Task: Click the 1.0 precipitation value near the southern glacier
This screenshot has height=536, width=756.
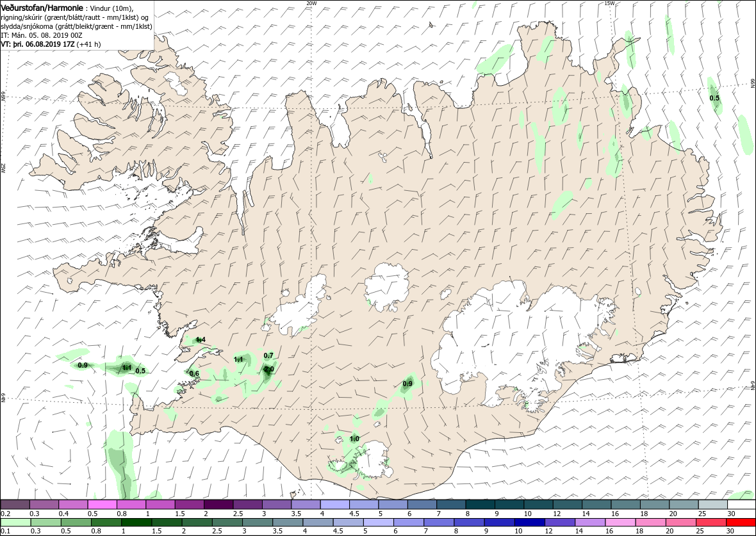Action: click(354, 439)
